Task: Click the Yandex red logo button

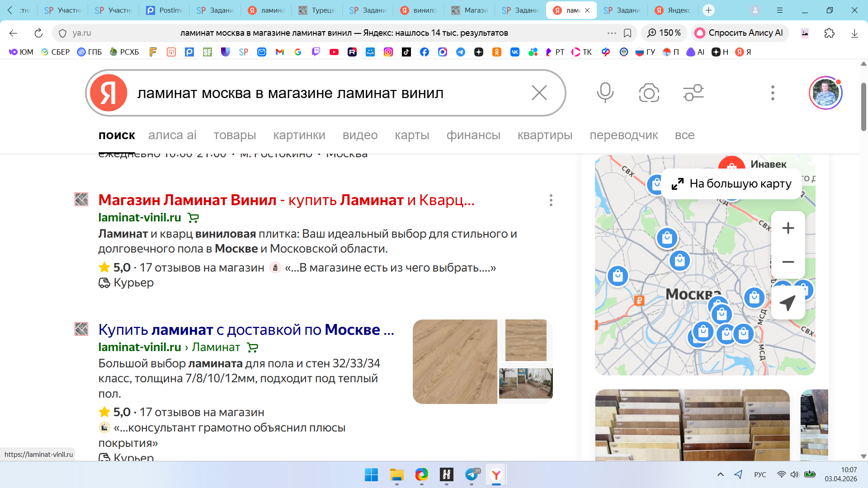Action: [x=108, y=93]
